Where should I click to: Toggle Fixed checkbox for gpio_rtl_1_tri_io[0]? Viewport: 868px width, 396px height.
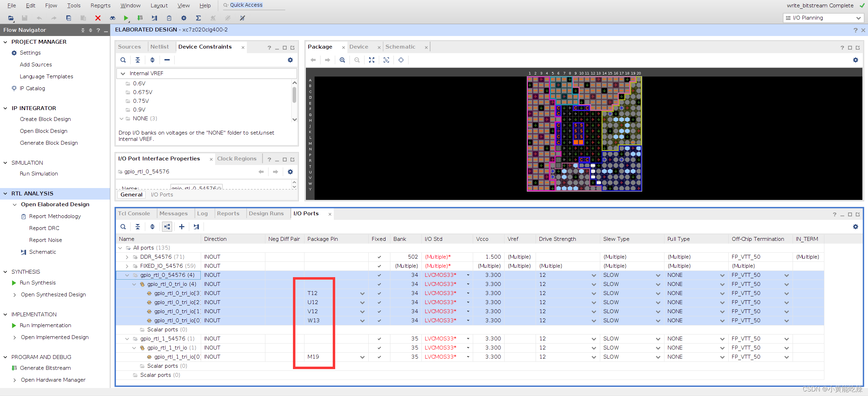(379, 357)
